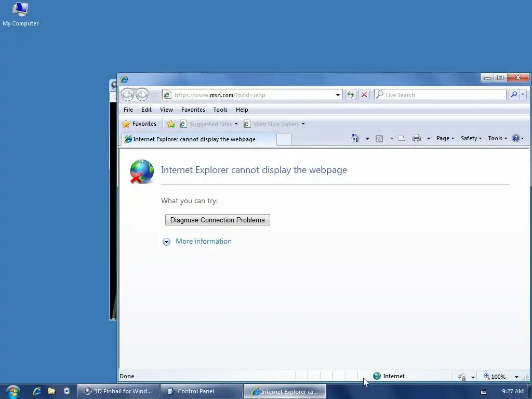Image resolution: width=532 pixels, height=399 pixels.
Task: Expand the More information arrow
Action: pos(166,242)
